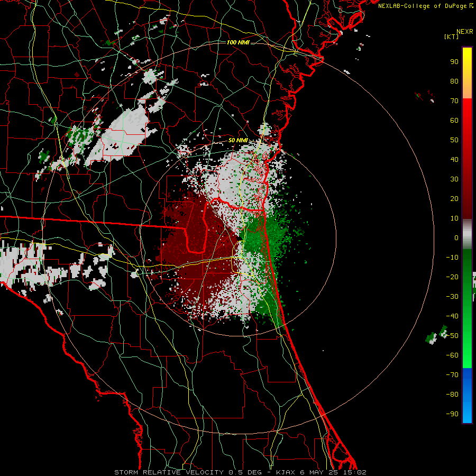The height and width of the screenshot is (476, 476).
Task: Click the 15:02 timestamp
Action: (354, 472)
